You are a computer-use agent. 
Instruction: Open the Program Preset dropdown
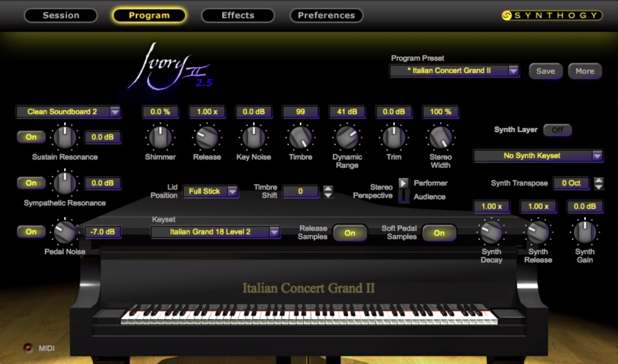click(454, 71)
